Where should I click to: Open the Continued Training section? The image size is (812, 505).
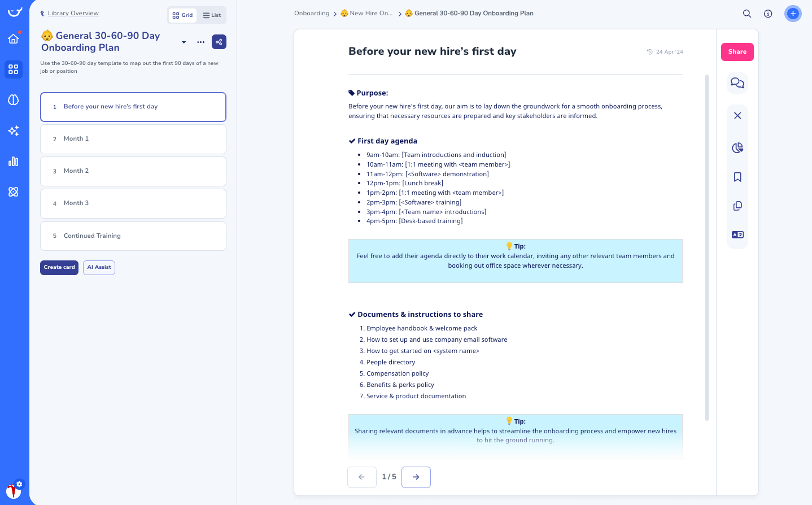(x=133, y=236)
